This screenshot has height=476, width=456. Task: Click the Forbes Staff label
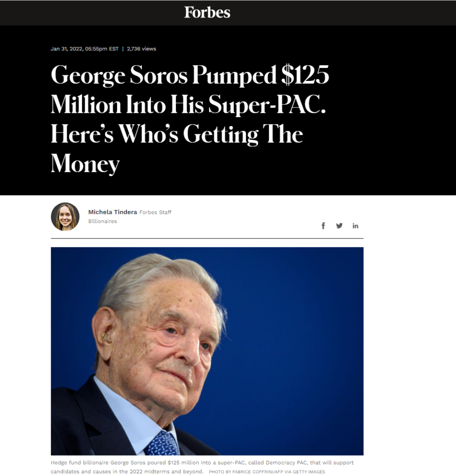pos(156,212)
